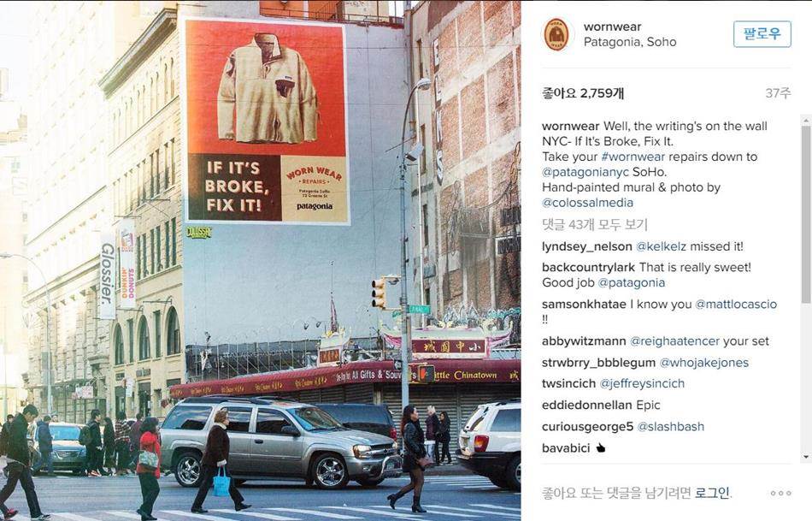Image resolution: width=812 pixels, height=521 pixels.
Task: Click the 로그인 login link
Action: pyautogui.click(x=712, y=493)
